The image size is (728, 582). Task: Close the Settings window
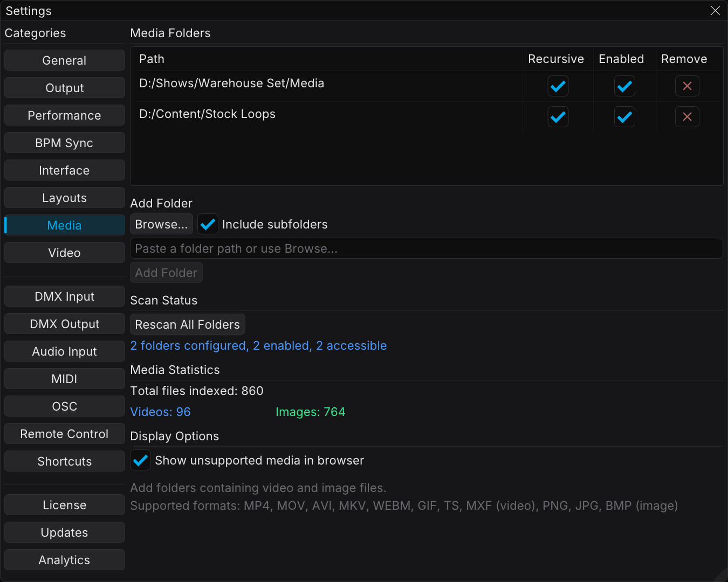[x=715, y=11]
